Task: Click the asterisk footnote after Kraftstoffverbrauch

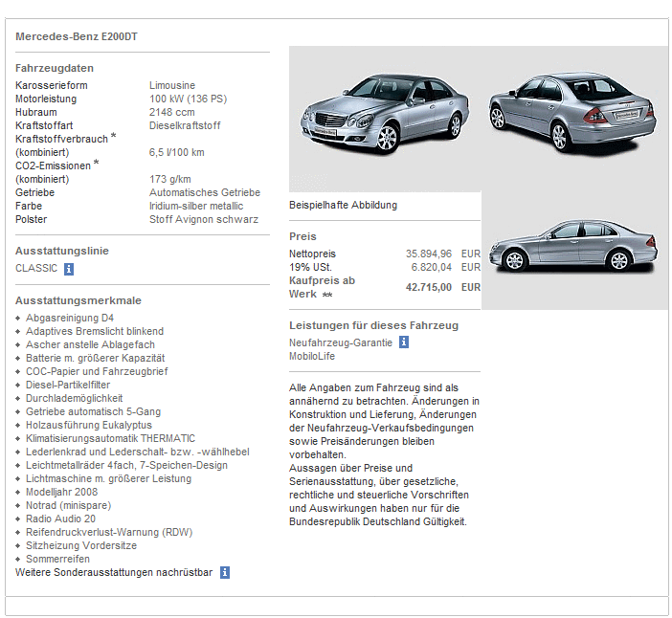Action: point(114,137)
